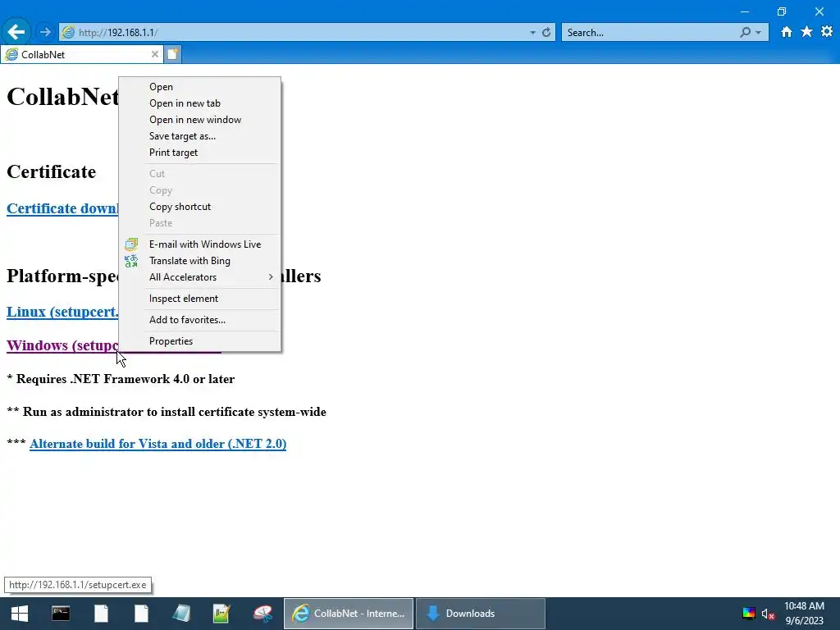Choose Open in new tab
The image size is (840, 630).
click(199, 103)
